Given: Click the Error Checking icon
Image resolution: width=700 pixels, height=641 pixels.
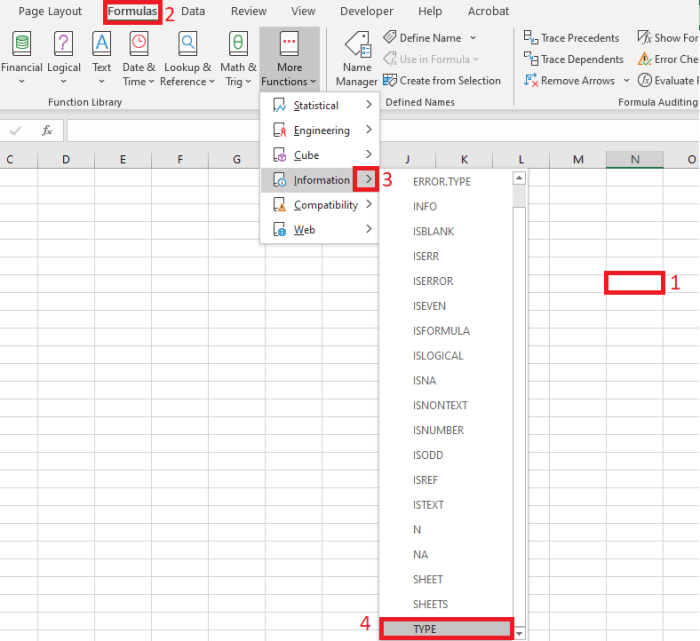Looking at the screenshot, I should tap(644, 59).
